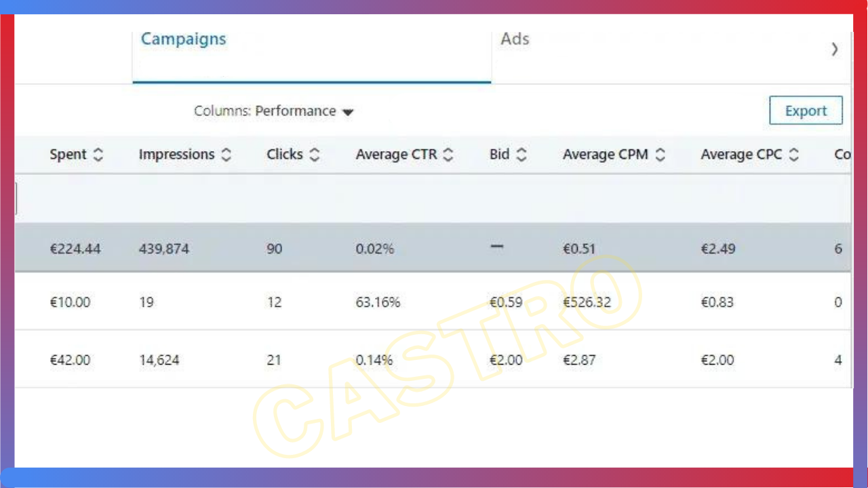This screenshot has height=488, width=868.
Task: Open the Ads tab
Action: 515,39
